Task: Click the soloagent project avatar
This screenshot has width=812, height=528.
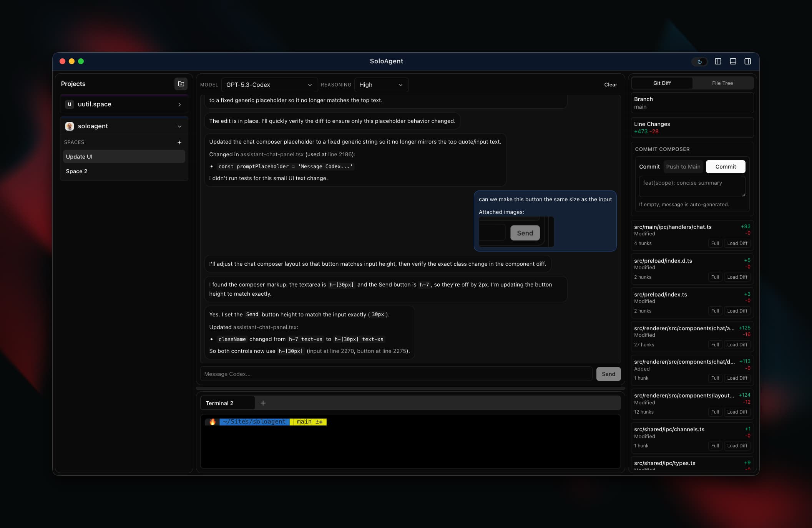Action: pos(70,126)
